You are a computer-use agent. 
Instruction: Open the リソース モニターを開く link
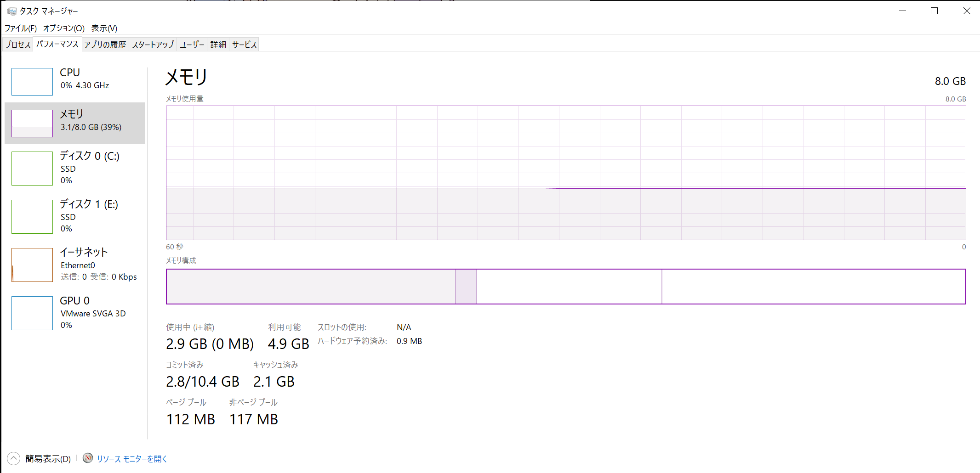pyautogui.click(x=132, y=459)
